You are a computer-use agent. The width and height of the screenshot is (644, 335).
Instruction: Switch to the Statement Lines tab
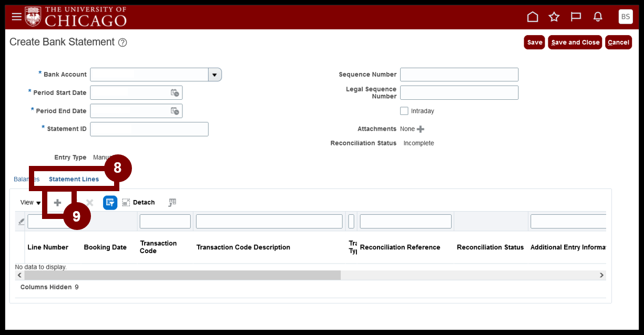pos(74,179)
